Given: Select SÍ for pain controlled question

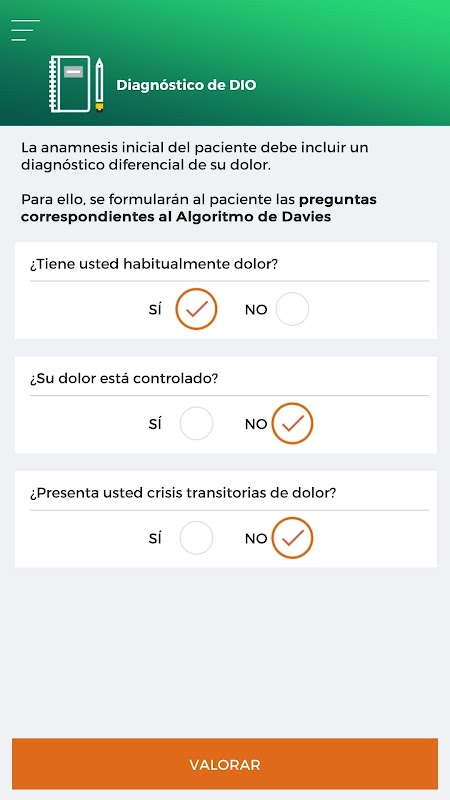Looking at the screenshot, I should click(196, 423).
